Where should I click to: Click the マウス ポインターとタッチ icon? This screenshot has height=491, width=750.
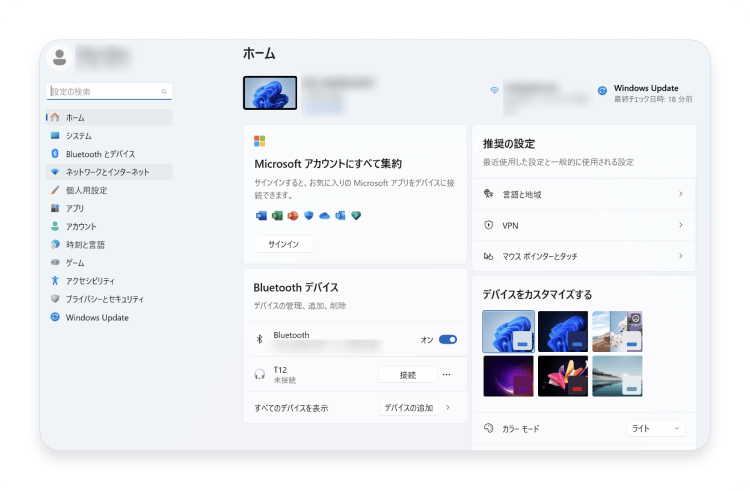pos(488,256)
